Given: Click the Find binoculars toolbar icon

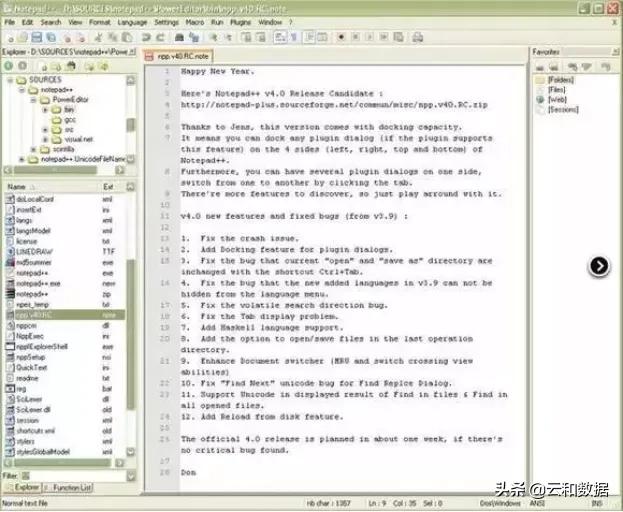Looking at the screenshot, I should pos(180,38).
